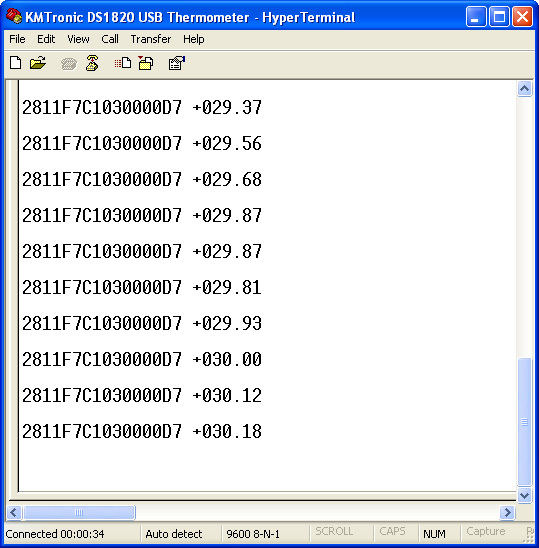Click the Receive file toolbar icon
Screen dimensions: 539x548
click(146, 63)
